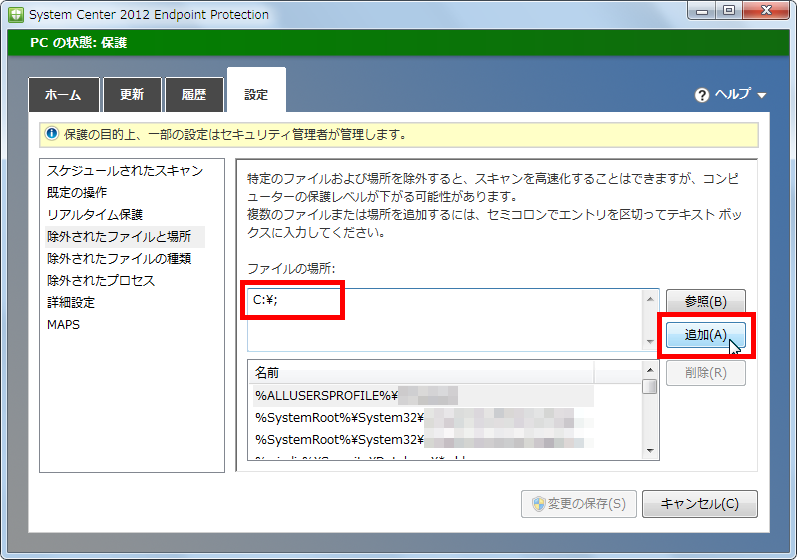797x560 pixels.
Task: Click exclusion list scroll down arrow
Action: point(650,451)
